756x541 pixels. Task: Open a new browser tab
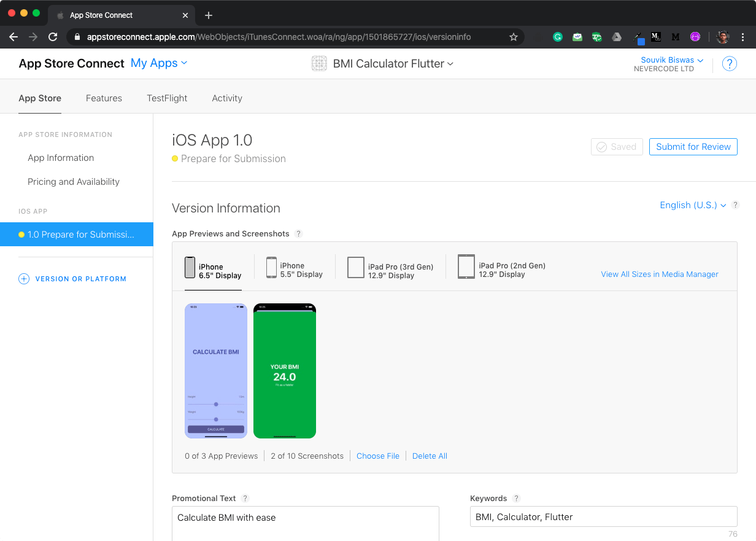coord(209,15)
